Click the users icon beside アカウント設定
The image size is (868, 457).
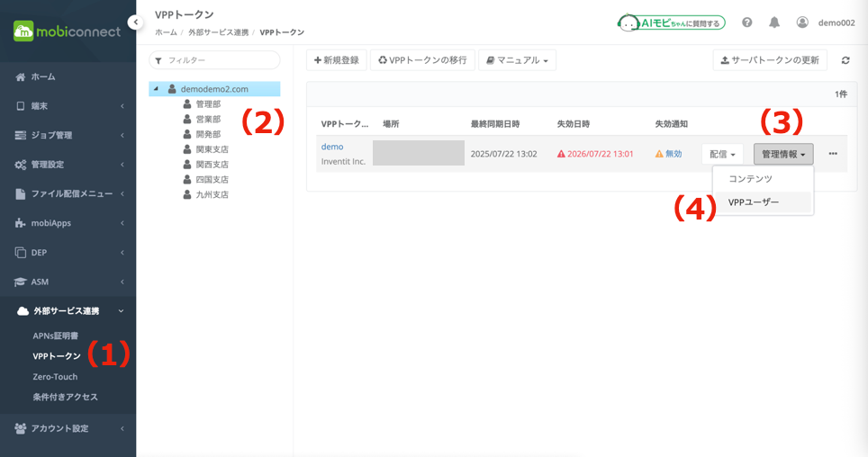pos(21,428)
